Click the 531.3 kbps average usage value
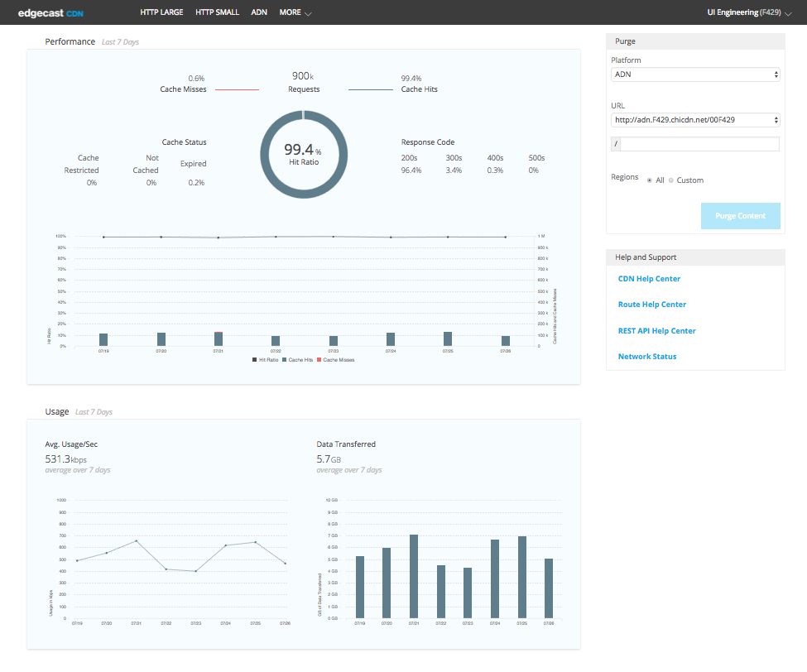 [x=66, y=459]
